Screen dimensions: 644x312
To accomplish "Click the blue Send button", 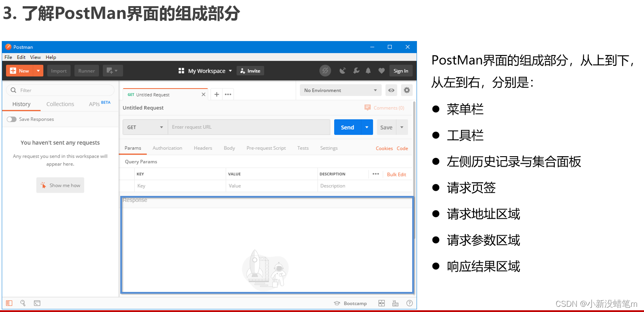I will coord(347,127).
